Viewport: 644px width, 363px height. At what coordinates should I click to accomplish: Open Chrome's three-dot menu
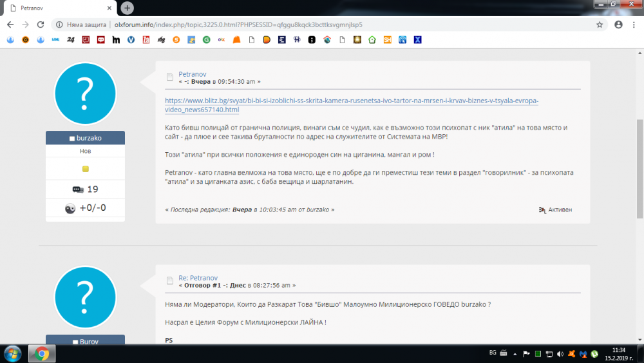pos(634,25)
